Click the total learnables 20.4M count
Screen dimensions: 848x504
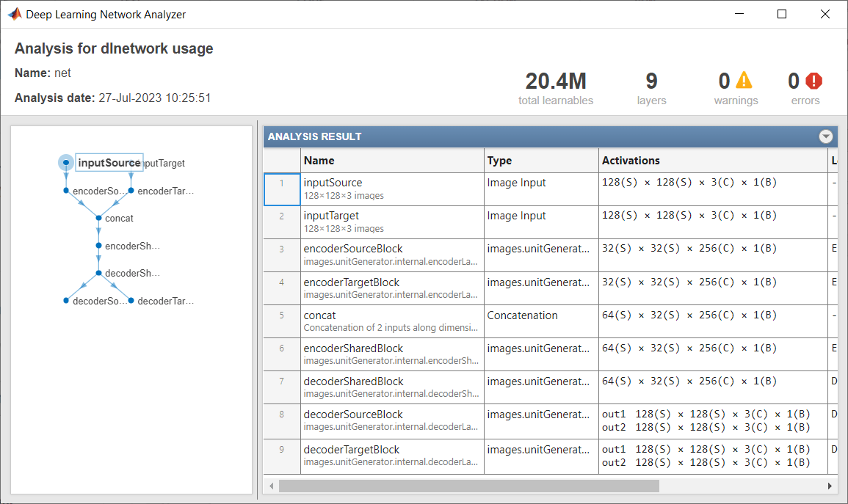(556, 81)
